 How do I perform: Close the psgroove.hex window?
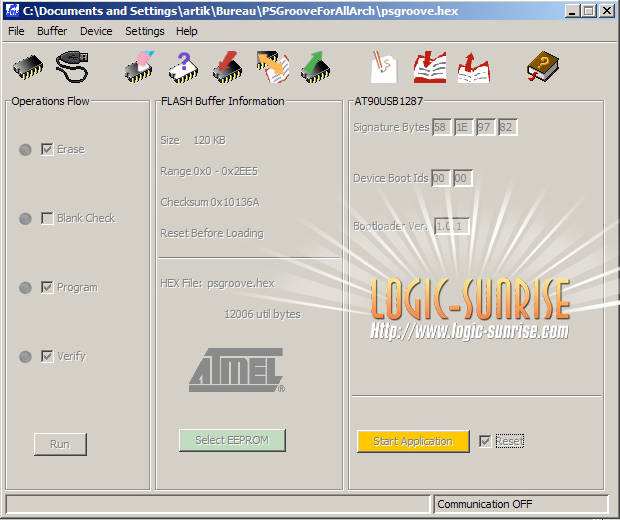(607, 11)
